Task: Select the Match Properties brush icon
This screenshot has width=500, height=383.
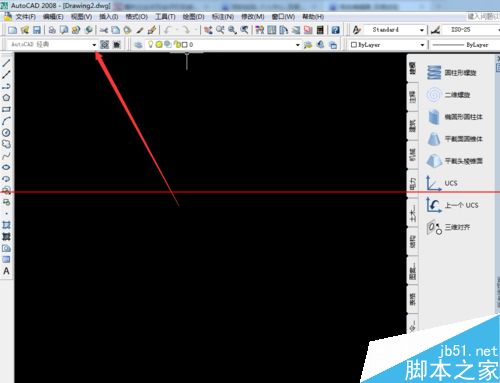Action: tap(140, 30)
